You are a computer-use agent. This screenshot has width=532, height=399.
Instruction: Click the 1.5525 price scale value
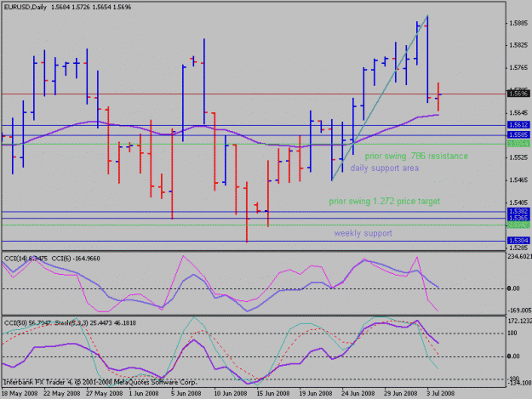click(518, 157)
